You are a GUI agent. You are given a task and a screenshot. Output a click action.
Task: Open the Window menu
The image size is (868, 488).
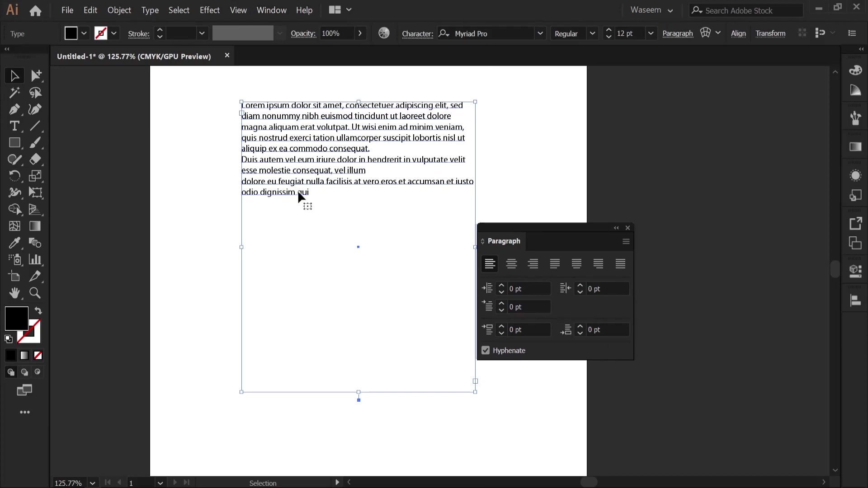tap(271, 10)
